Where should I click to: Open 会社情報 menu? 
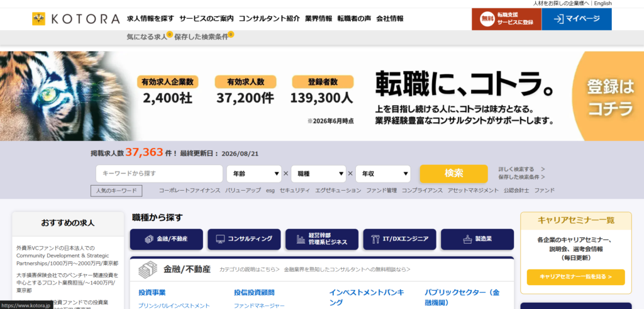pos(390,18)
